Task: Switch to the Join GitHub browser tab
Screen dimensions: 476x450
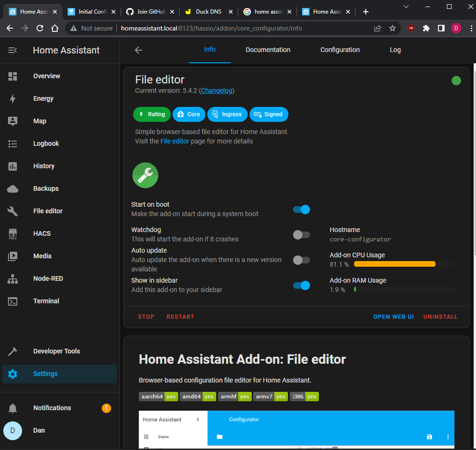Action: [151, 12]
